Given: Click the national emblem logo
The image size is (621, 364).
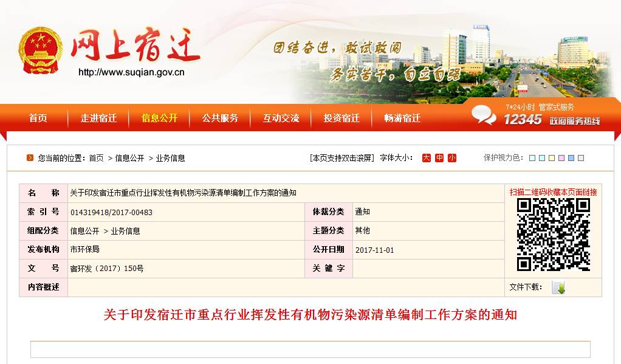Looking at the screenshot, I should coord(40,50).
